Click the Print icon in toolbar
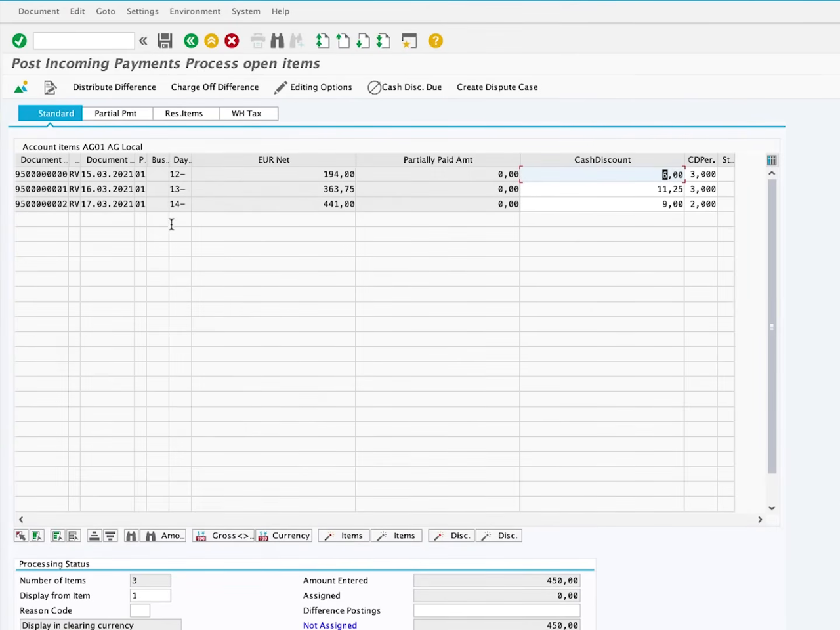The height and width of the screenshot is (630, 840). tap(258, 41)
